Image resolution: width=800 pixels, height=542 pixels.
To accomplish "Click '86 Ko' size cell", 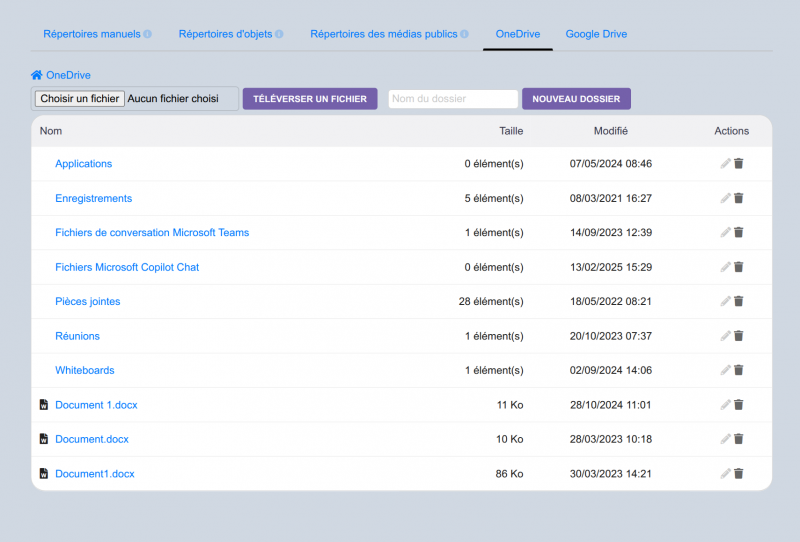I will coord(509,474).
